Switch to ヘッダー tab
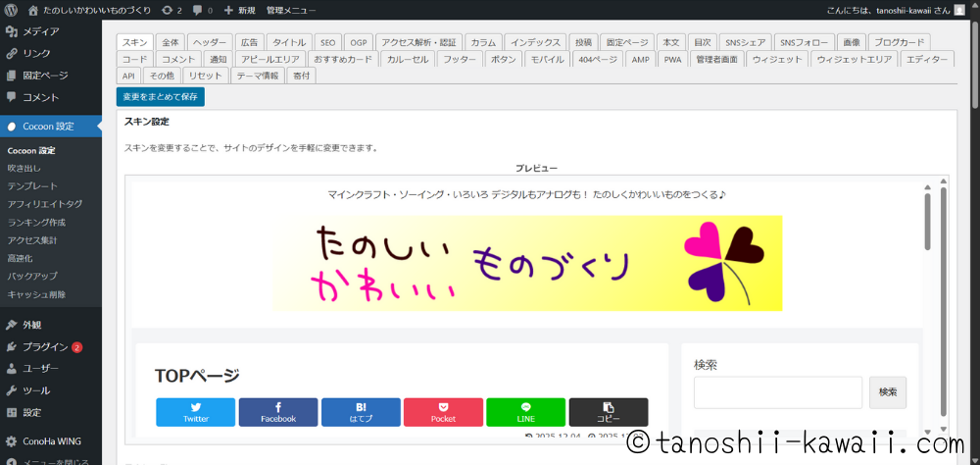 click(x=210, y=42)
